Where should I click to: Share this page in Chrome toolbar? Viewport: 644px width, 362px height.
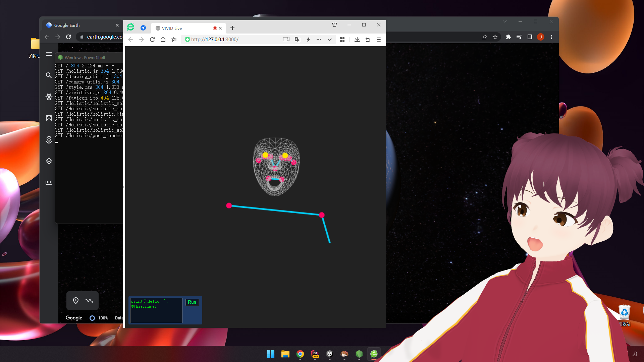(484, 37)
